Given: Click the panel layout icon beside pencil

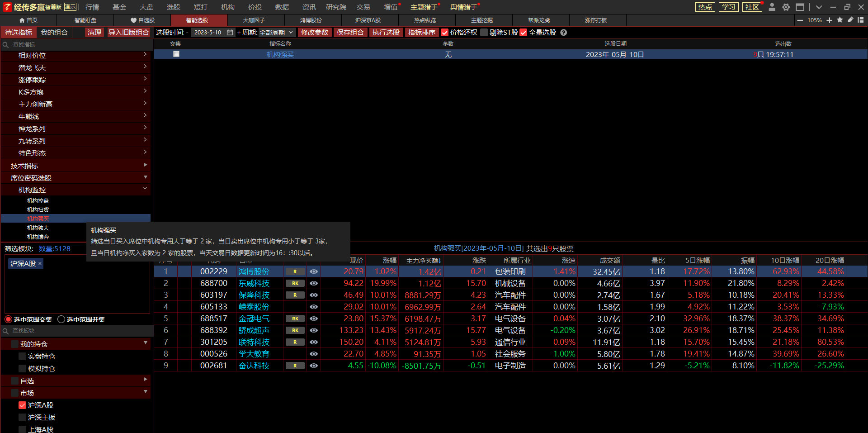Looking at the screenshot, I should (861, 20).
